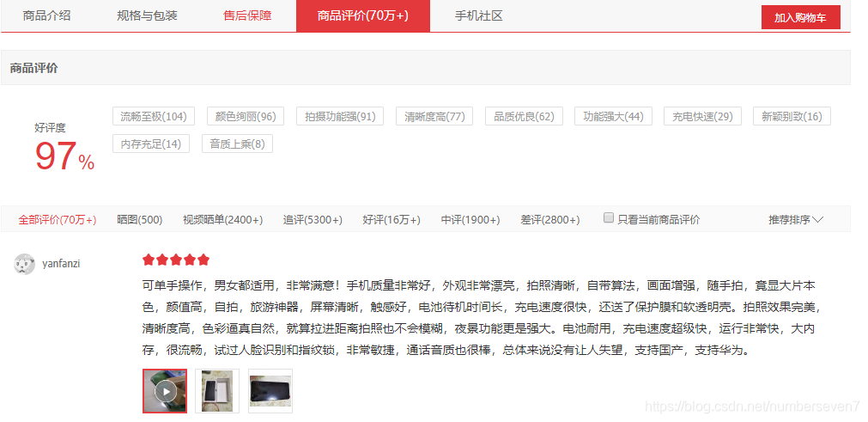Select the 内存充足(14) tag

pos(151,144)
